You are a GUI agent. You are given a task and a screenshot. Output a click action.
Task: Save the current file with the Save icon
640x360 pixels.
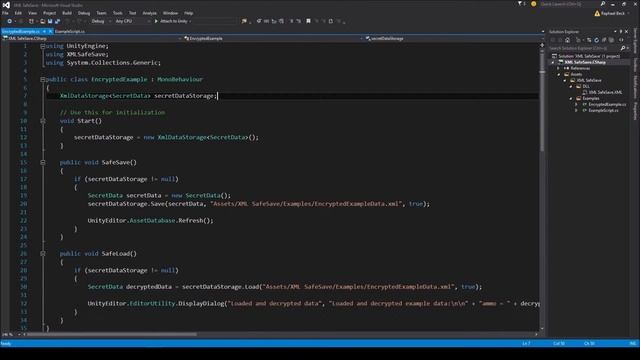tap(50, 21)
